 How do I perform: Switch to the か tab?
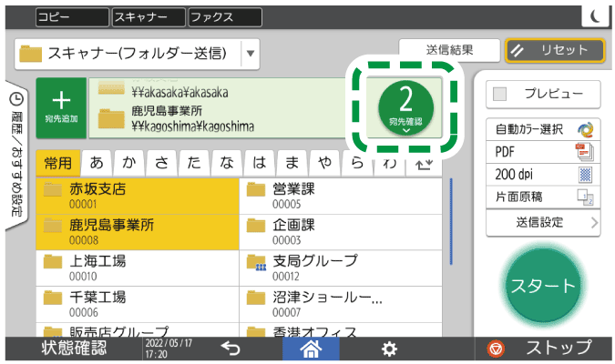click(x=129, y=163)
